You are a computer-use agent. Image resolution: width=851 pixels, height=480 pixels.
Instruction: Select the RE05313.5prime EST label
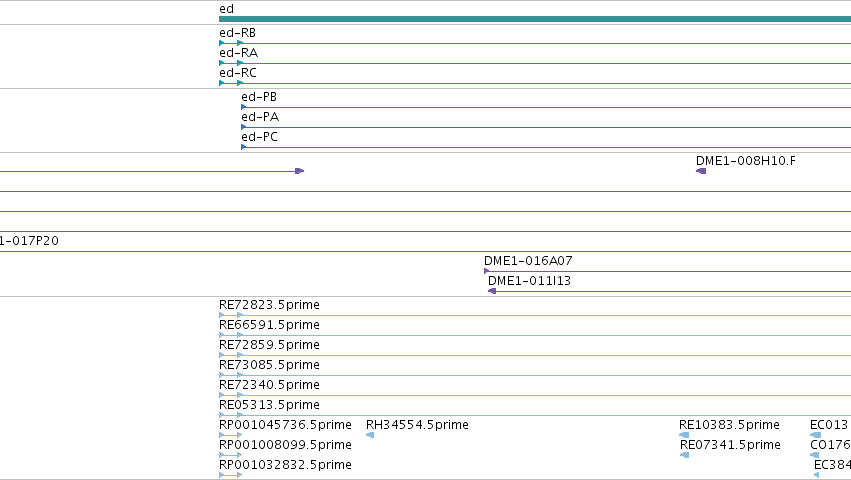[x=269, y=405]
